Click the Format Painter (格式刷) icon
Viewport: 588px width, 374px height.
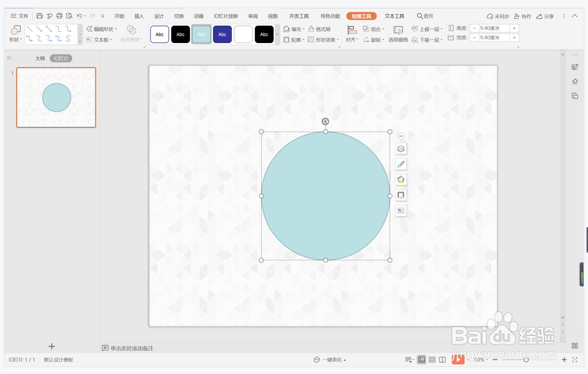tap(320, 29)
